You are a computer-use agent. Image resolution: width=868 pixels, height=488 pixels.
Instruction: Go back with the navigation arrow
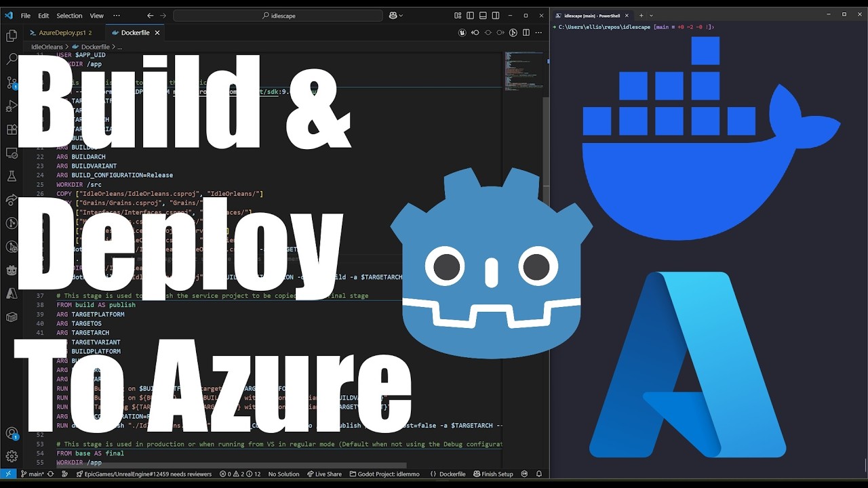click(x=151, y=15)
